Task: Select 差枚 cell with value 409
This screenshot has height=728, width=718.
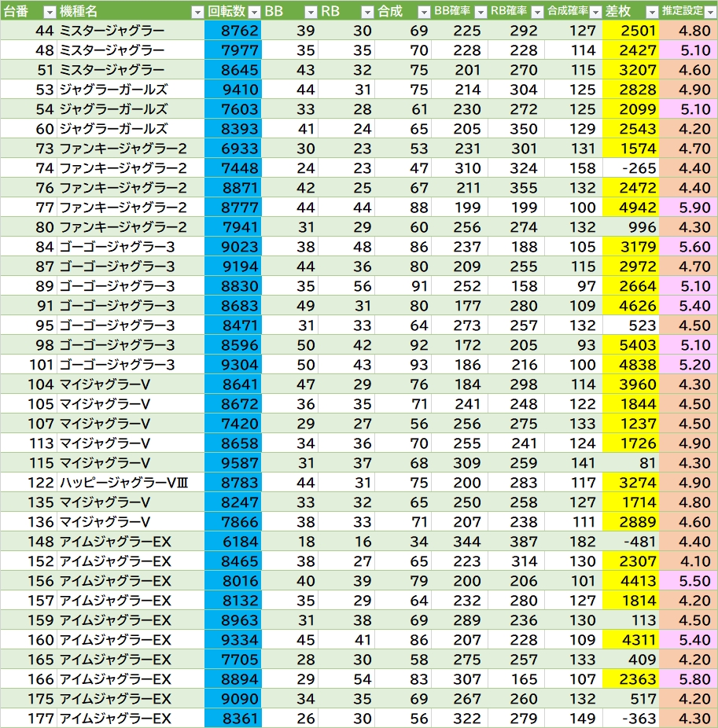Action: [631, 660]
